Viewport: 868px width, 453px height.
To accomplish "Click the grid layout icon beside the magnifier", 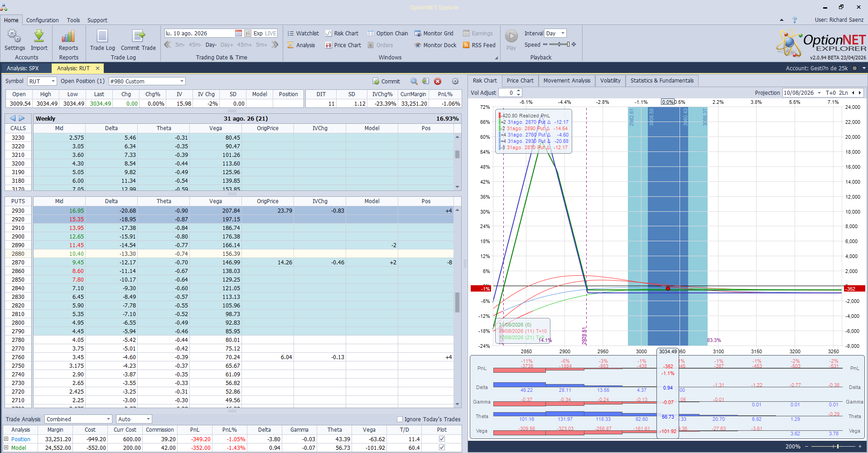I will [x=425, y=81].
